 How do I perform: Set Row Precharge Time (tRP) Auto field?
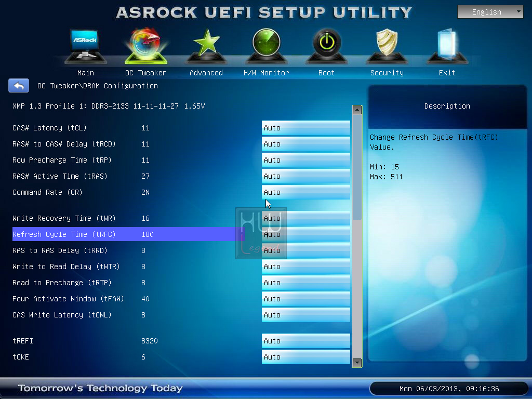click(x=305, y=160)
